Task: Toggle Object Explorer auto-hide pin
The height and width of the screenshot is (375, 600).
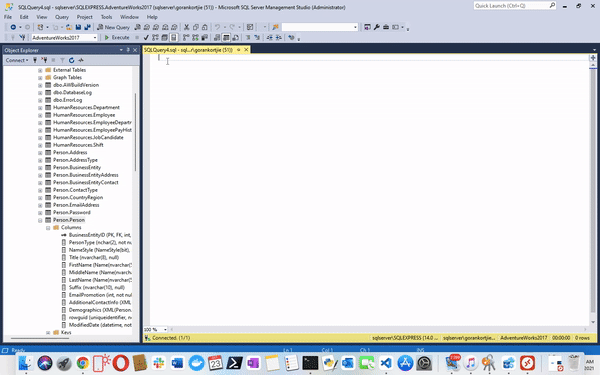Action: click(x=128, y=50)
